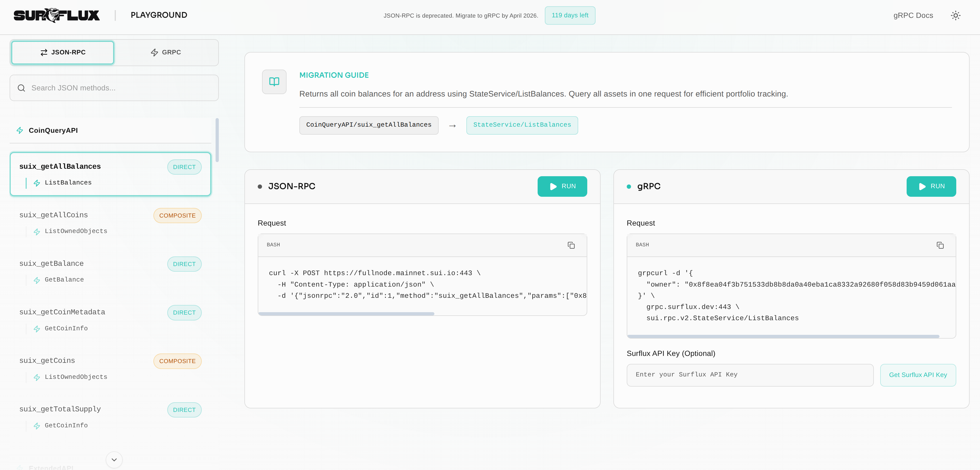
Task: Click the CoinQueryAPI lightning bolt icon
Action: pyautogui.click(x=20, y=130)
